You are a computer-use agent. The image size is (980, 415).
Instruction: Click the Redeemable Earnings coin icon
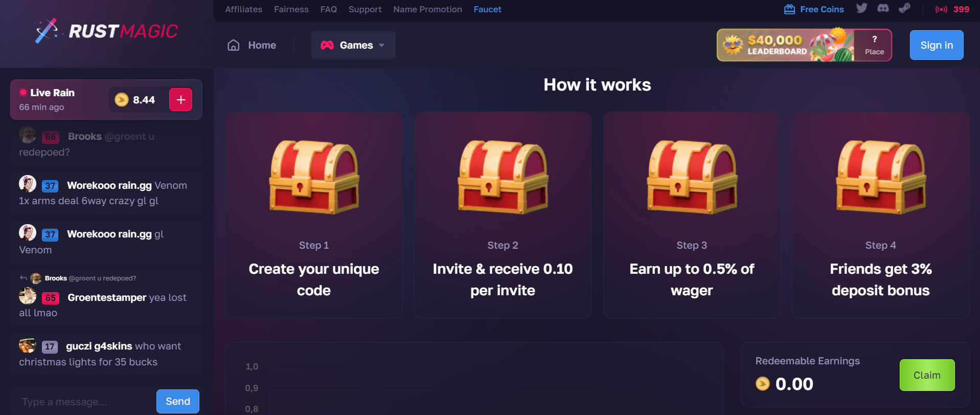click(763, 384)
